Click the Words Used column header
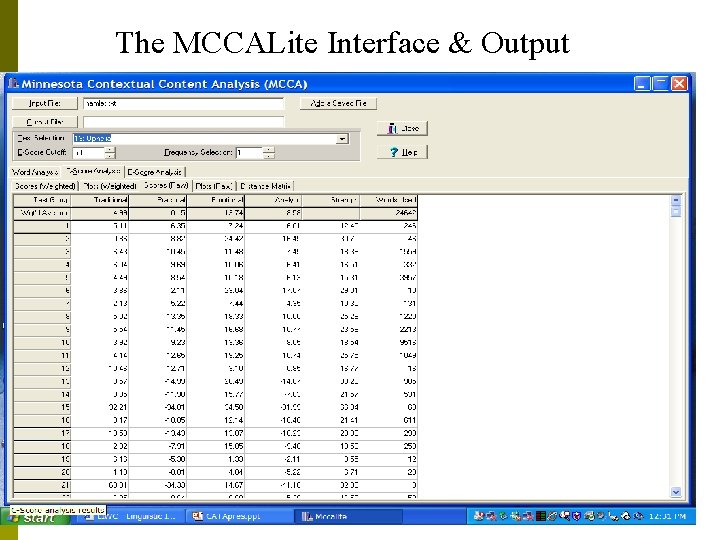The height and width of the screenshot is (540, 720). (x=389, y=200)
